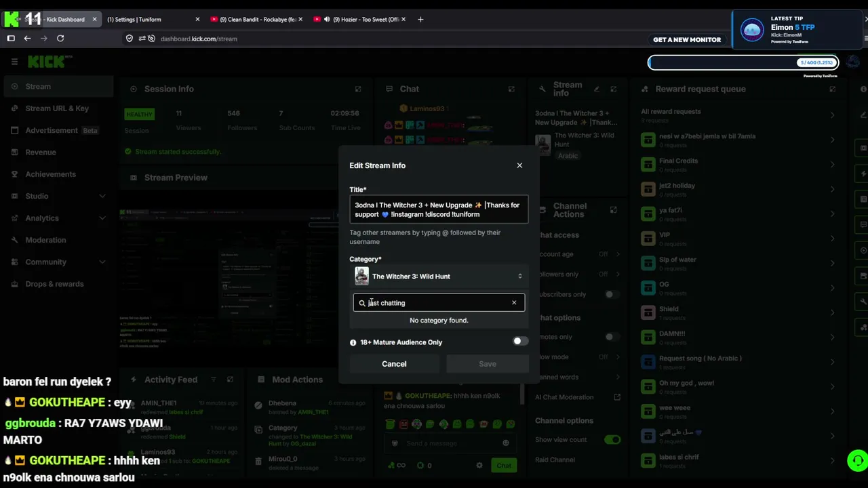Go back in the browser

point(27,39)
